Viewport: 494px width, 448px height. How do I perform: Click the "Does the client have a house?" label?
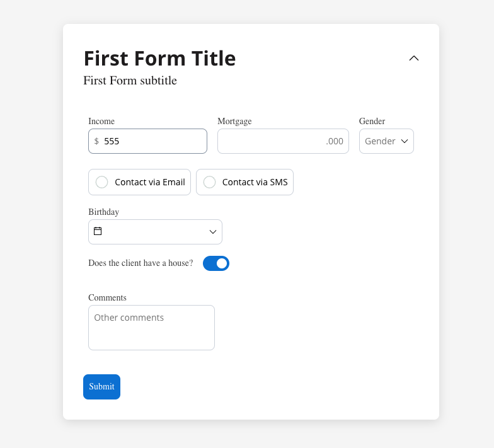click(x=141, y=263)
